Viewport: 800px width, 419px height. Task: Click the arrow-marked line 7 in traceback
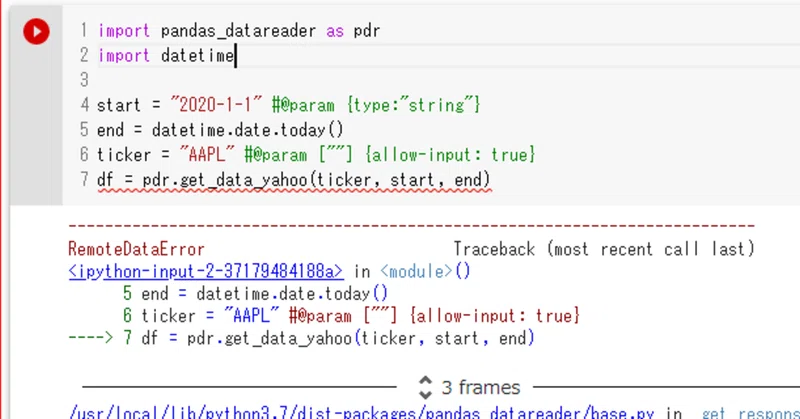coord(302,338)
